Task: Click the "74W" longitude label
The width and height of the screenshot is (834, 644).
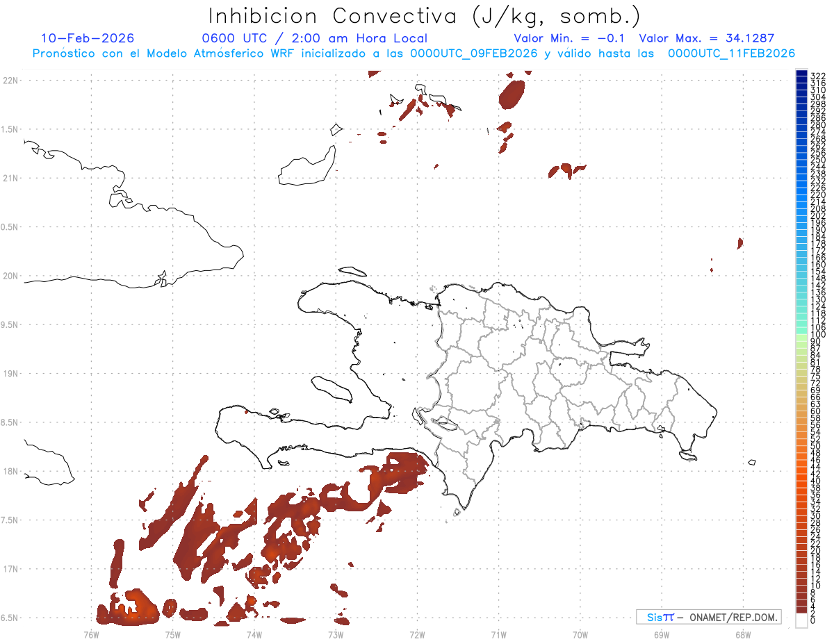Action: [x=254, y=634]
